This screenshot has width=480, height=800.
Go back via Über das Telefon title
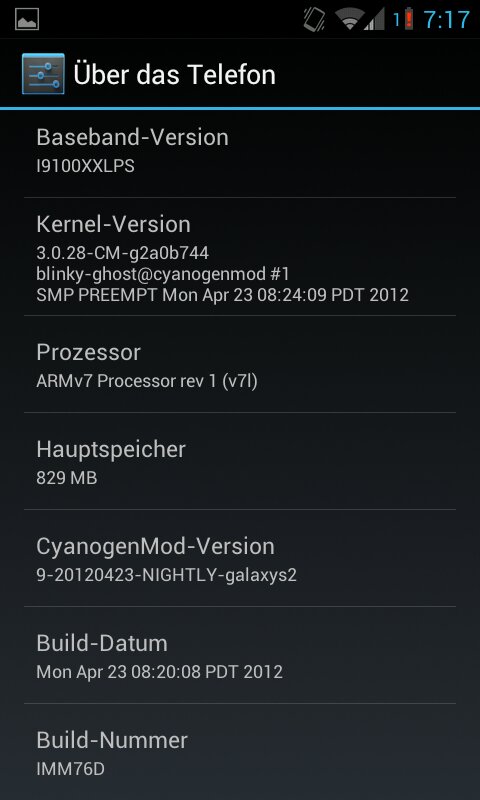coord(174,74)
